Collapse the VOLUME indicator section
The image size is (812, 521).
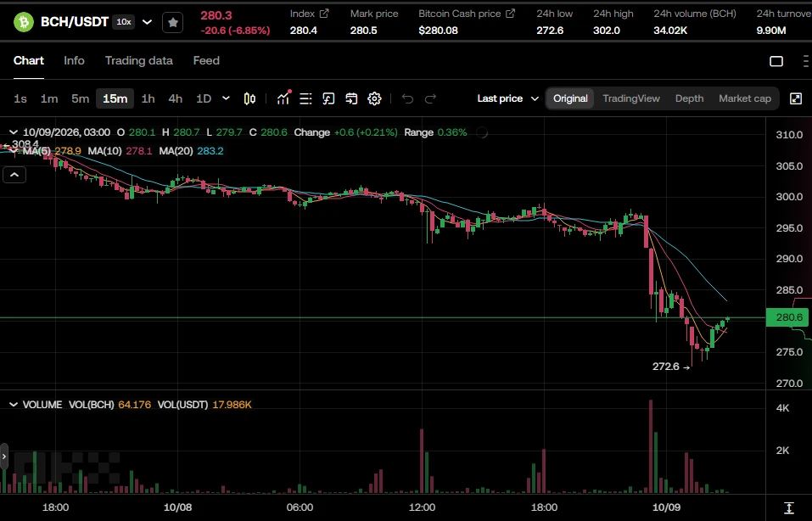pyautogui.click(x=14, y=405)
